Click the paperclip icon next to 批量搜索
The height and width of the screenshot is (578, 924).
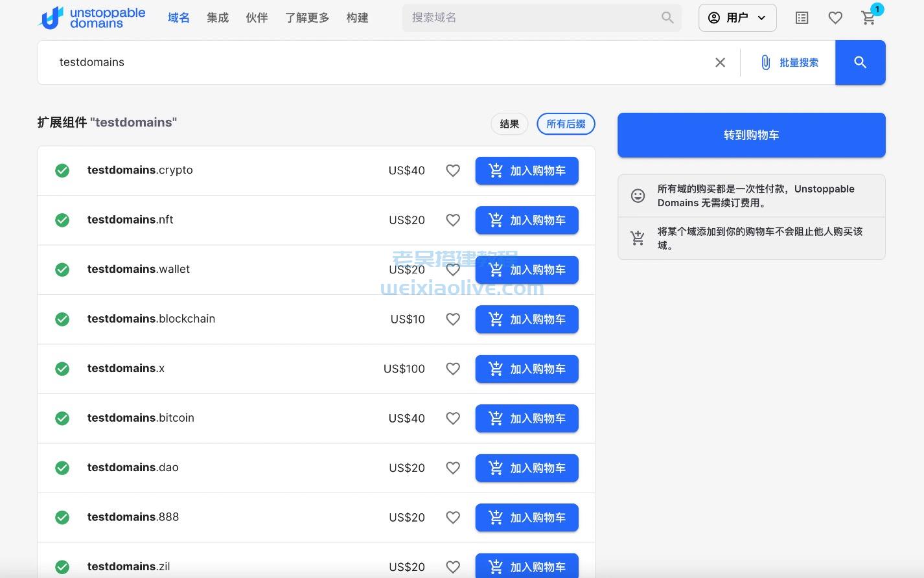pos(765,62)
